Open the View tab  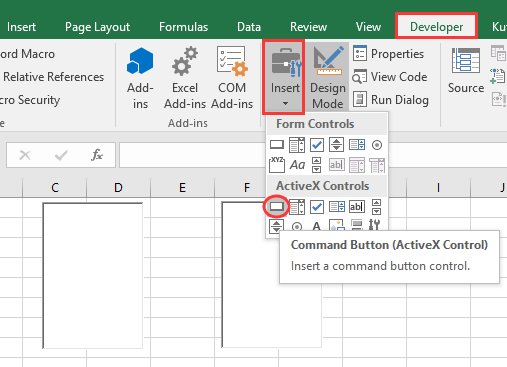pyautogui.click(x=368, y=27)
